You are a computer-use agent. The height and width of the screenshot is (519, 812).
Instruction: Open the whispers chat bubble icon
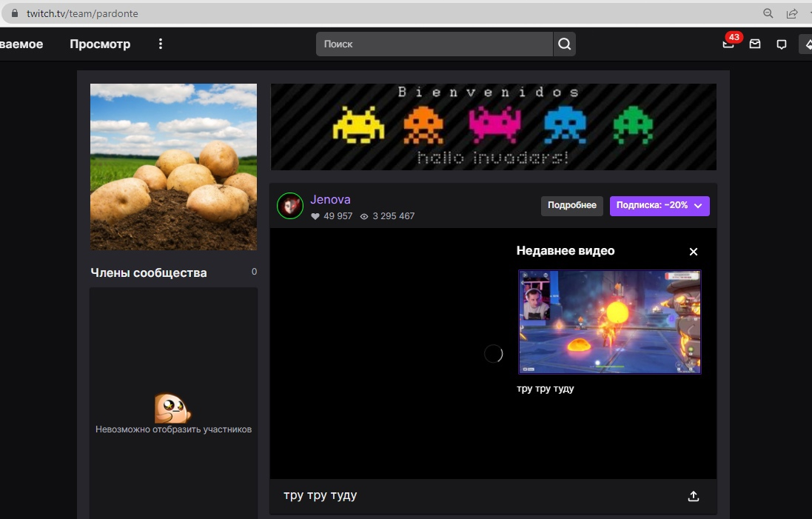tap(782, 44)
